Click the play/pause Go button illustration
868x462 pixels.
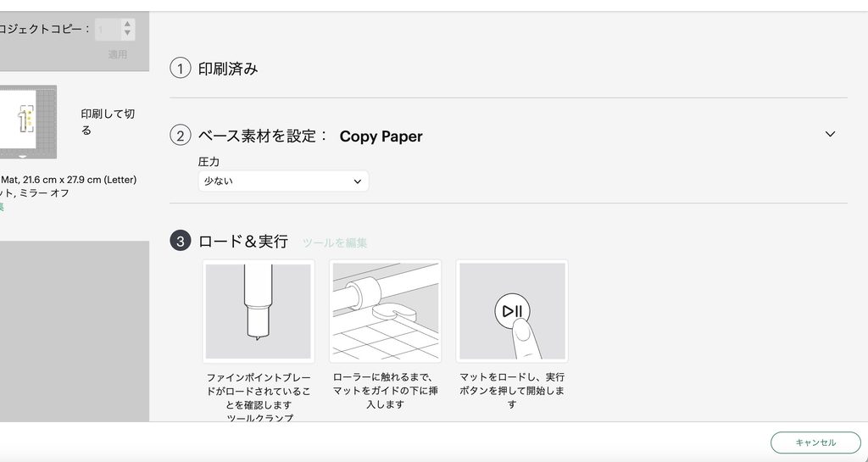(x=512, y=311)
